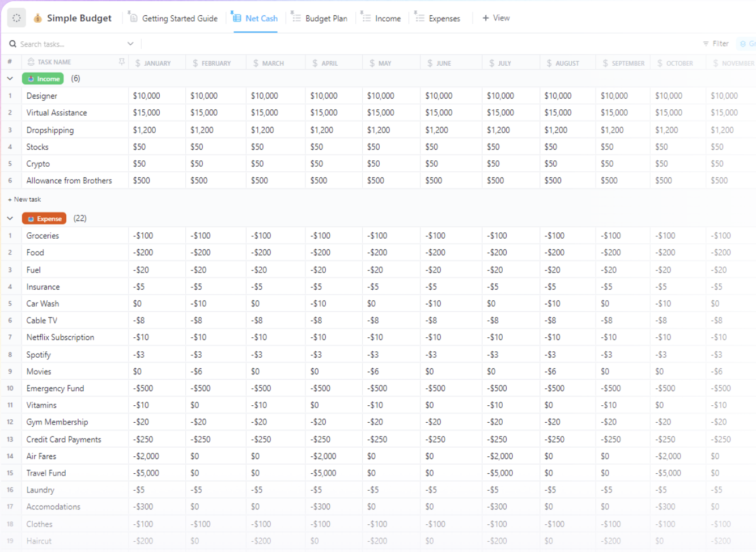Open the Car Wash task
Image resolution: width=756 pixels, height=552 pixels.
(x=43, y=304)
